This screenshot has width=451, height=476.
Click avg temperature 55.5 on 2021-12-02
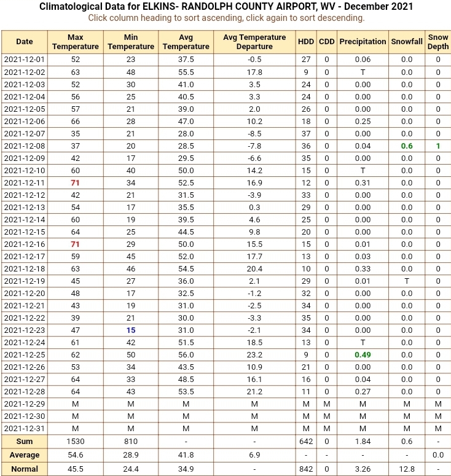[186, 72]
